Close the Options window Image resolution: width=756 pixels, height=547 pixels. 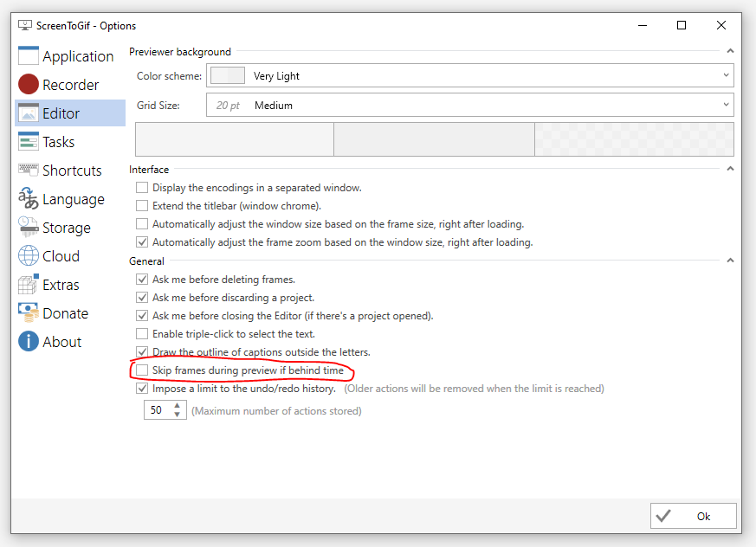tap(721, 25)
